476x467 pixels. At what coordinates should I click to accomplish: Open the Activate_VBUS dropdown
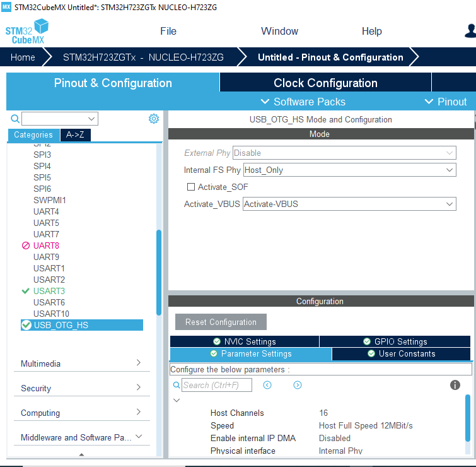349,204
